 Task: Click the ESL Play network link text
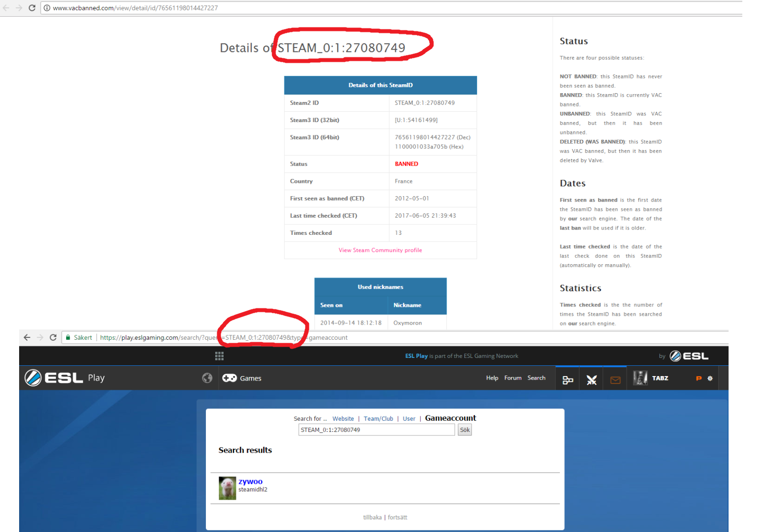point(416,356)
